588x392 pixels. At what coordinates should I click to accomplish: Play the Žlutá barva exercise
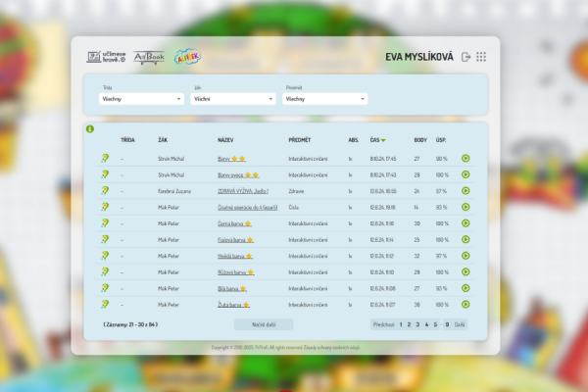click(x=465, y=304)
